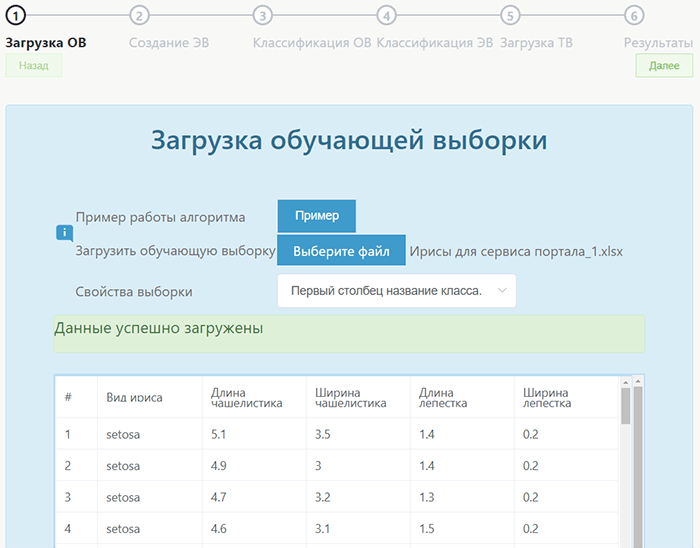Select setosa in row 2

123,466
